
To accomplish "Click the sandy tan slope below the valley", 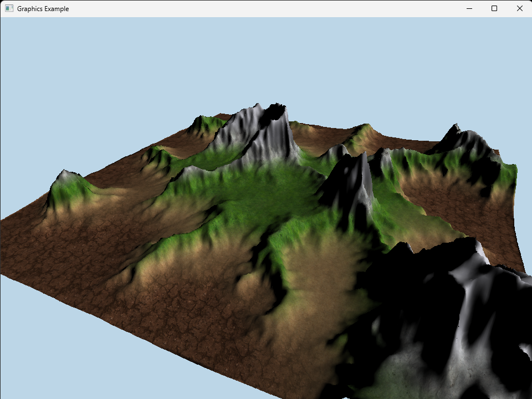I will [x=316, y=277].
